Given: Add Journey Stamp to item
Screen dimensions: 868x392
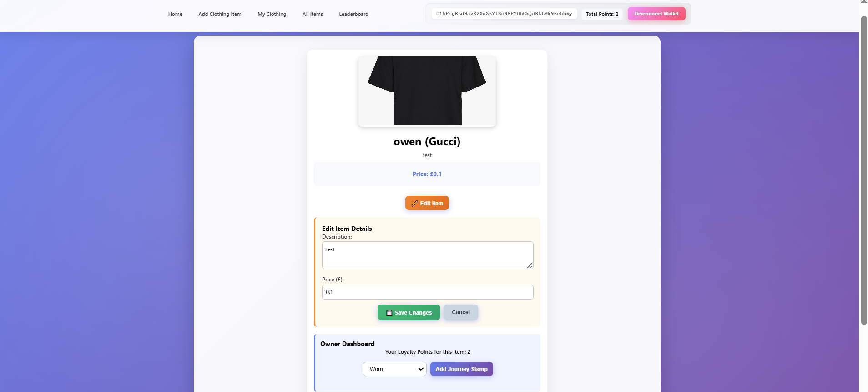Looking at the screenshot, I should [461, 369].
